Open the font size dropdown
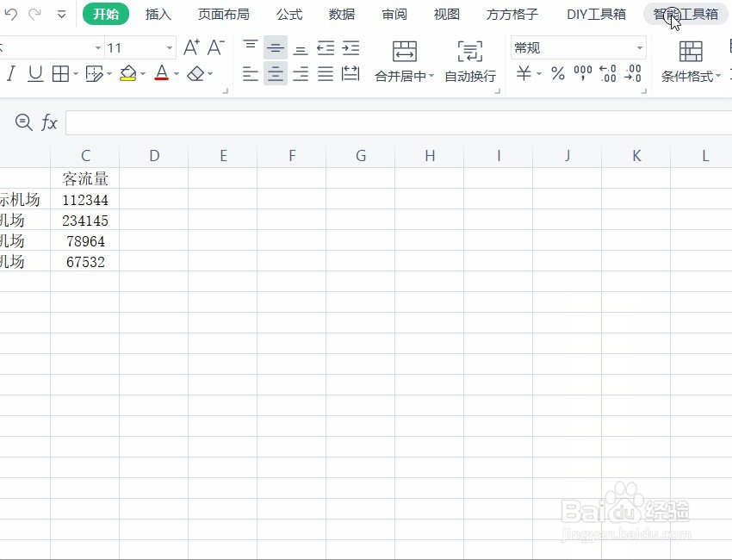This screenshot has height=560, width=732. click(169, 47)
